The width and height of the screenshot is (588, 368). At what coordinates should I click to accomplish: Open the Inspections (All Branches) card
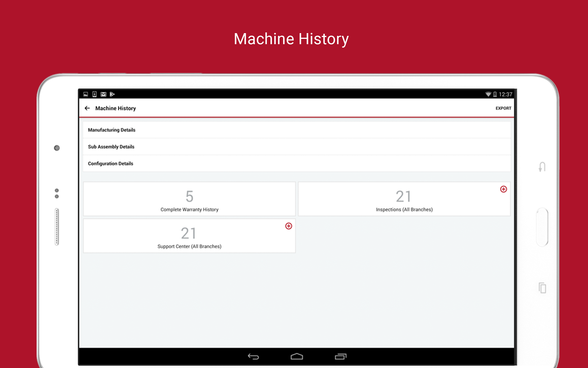tap(404, 199)
